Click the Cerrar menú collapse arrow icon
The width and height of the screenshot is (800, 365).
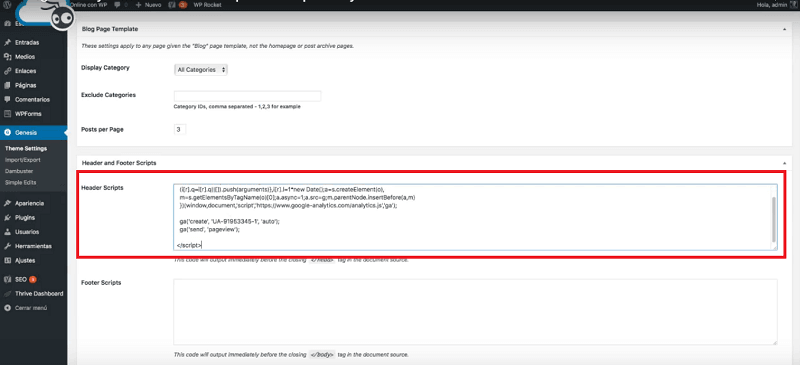pyautogui.click(x=7, y=308)
